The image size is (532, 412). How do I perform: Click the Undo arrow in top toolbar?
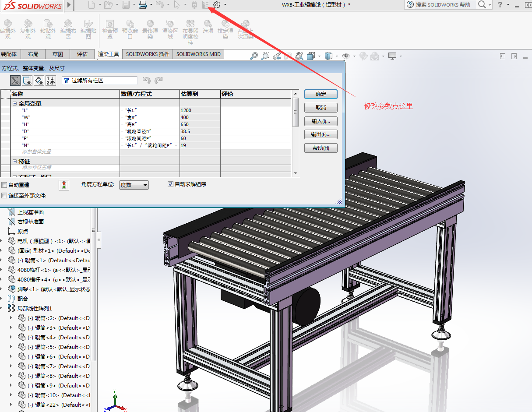[x=160, y=5]
